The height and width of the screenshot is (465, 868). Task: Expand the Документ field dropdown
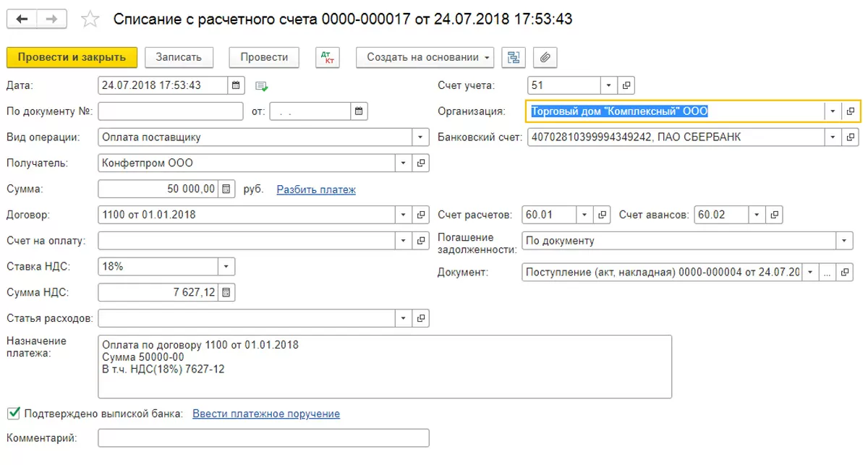(x=811, y=272)
